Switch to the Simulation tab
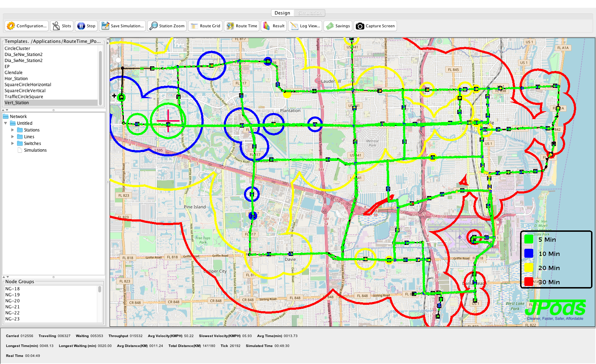Screen dimensions: 596x364 (310, 13)
